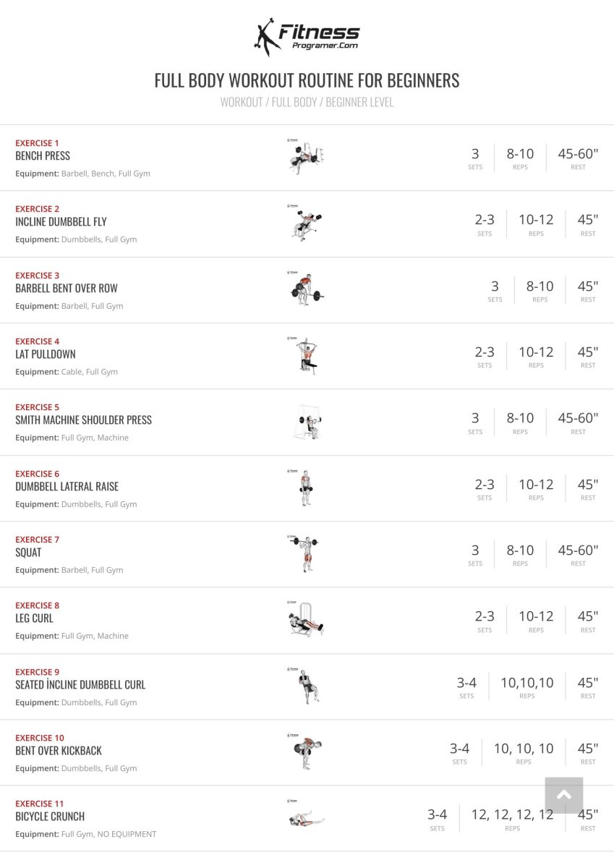Open the Incline Dumbbell Fly illustration
The width and height of the screenshot is (614, 868).
[x=305, y=223]
